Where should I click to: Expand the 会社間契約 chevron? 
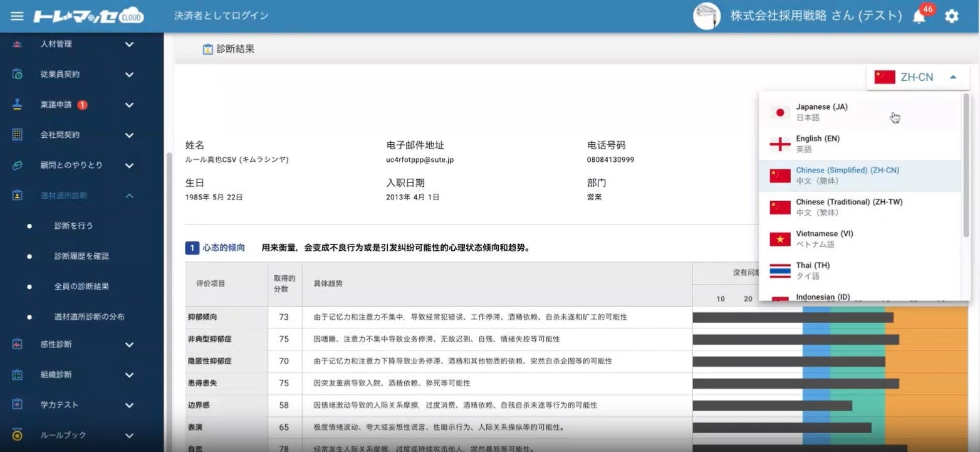tap(129, 135)
